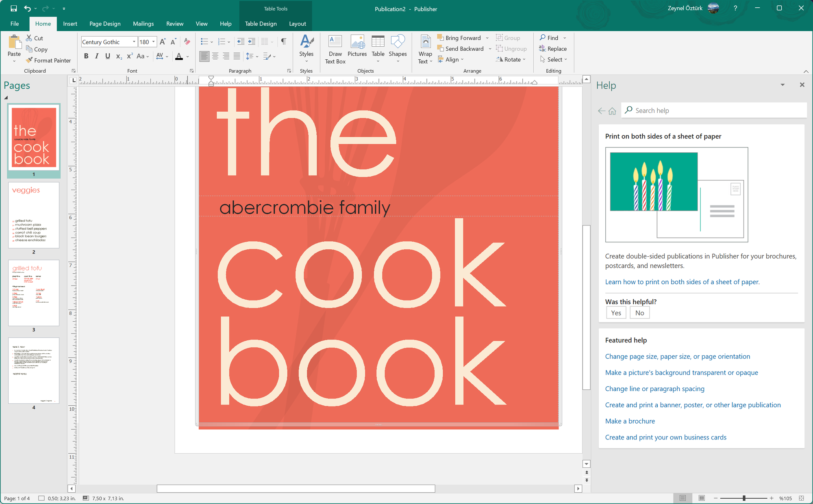Toggle Italic formatting
The height and width of the screenshot is (504, 813).
[x=96, y=56]
